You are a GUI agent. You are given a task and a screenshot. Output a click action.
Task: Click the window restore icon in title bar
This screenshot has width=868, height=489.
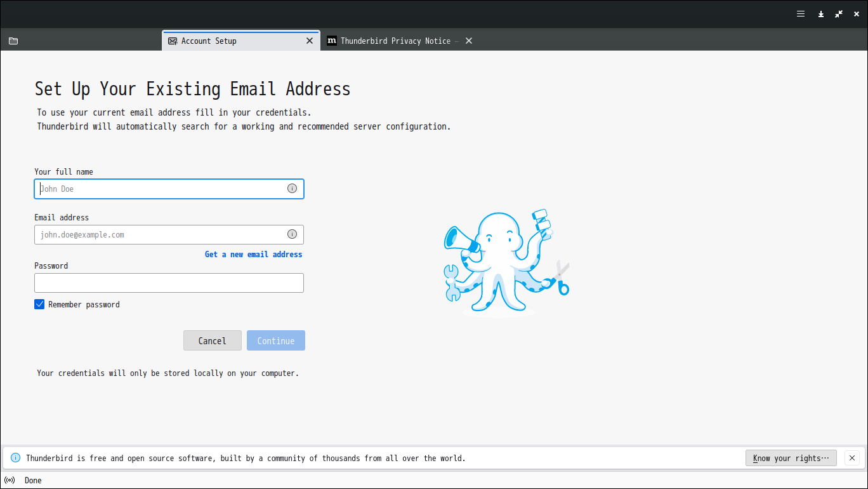click(839, 13)
